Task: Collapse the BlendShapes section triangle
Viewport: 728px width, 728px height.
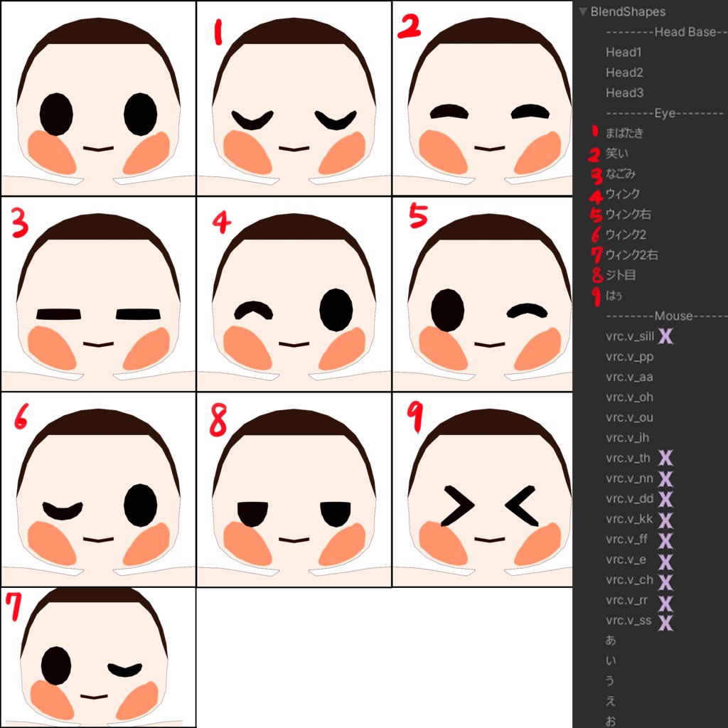Action: [583, 11]
